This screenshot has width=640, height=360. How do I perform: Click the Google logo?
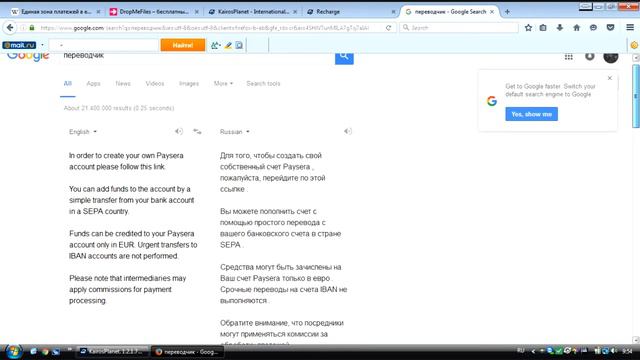28,57
